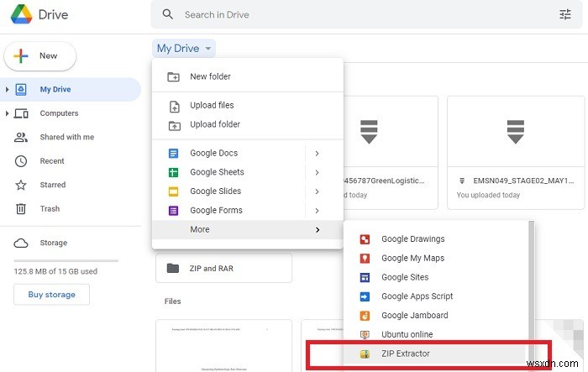
Task: Expand Google Forms submenu chevron
Action: pyautogui.click(x=317, y=211)
